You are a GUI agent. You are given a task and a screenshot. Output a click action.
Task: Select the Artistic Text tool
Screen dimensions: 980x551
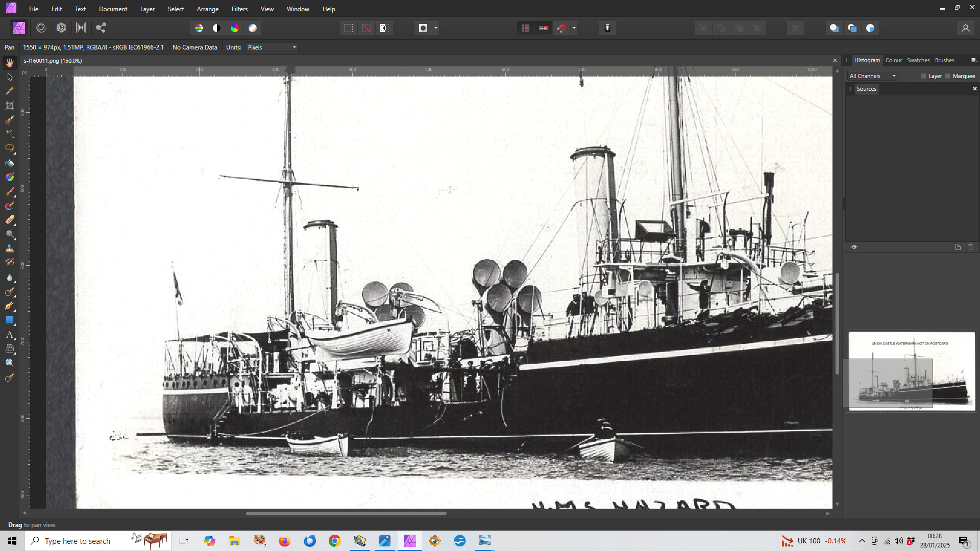10,335
